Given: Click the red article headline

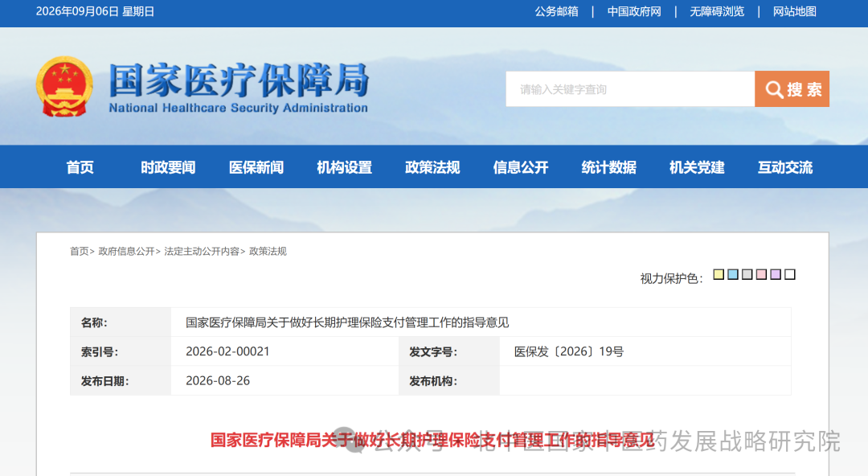Looking at the screenshot, I should tap(432, 441).
